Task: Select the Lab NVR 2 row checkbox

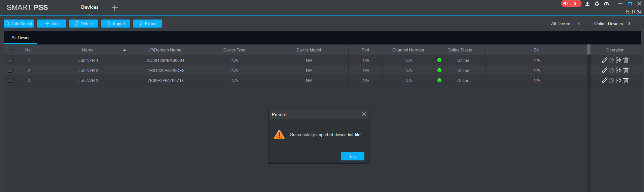Action: [10, 71]
